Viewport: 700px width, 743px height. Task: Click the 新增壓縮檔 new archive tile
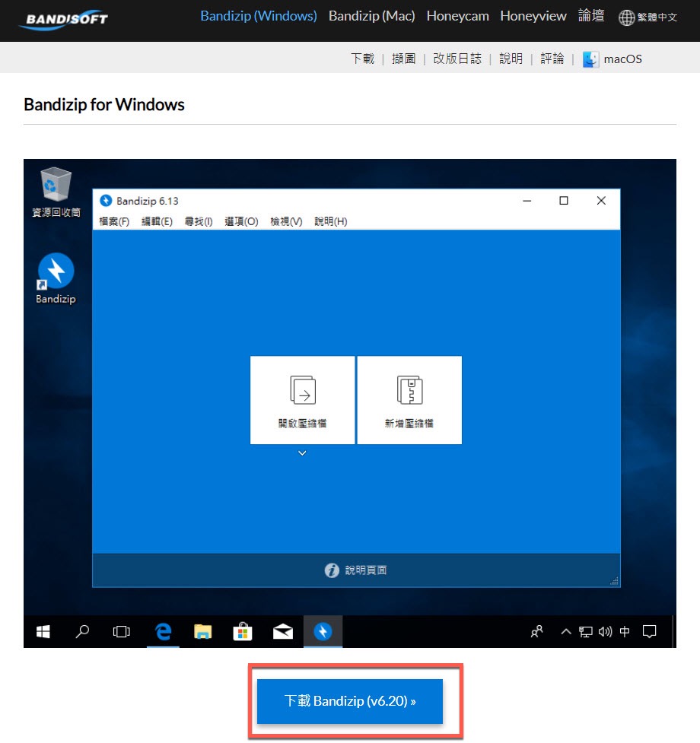pyautogui.click(x=409, y=400)
